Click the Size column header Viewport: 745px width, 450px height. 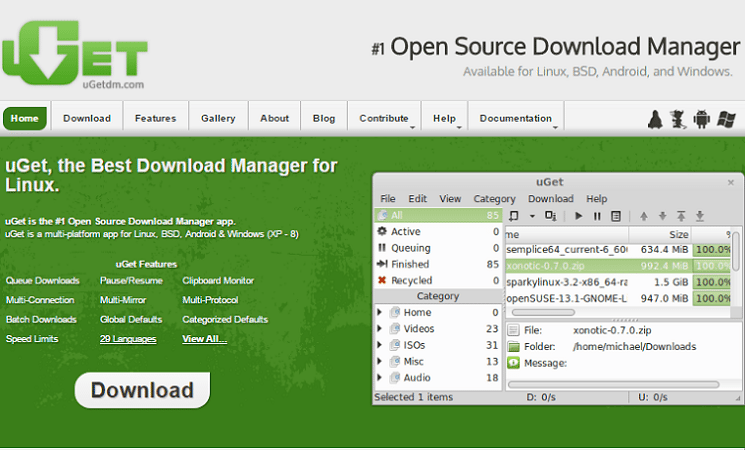tap(659, 234)
